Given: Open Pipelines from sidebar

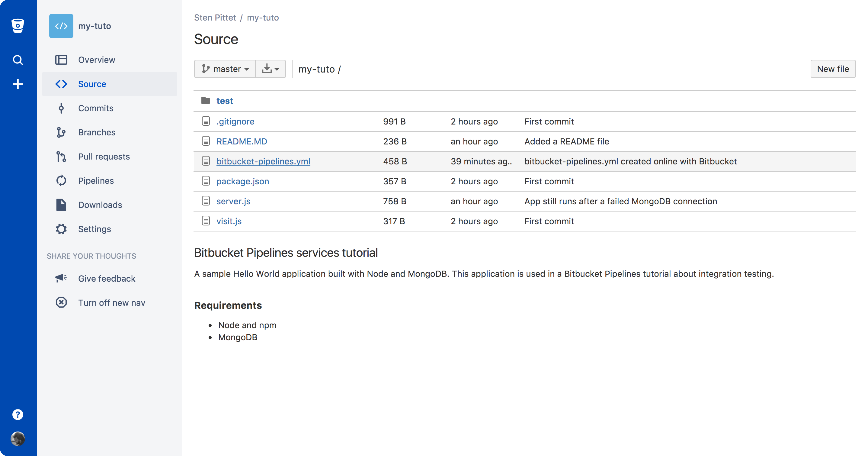Looking at the screenshot, I should tap(96, 181).
